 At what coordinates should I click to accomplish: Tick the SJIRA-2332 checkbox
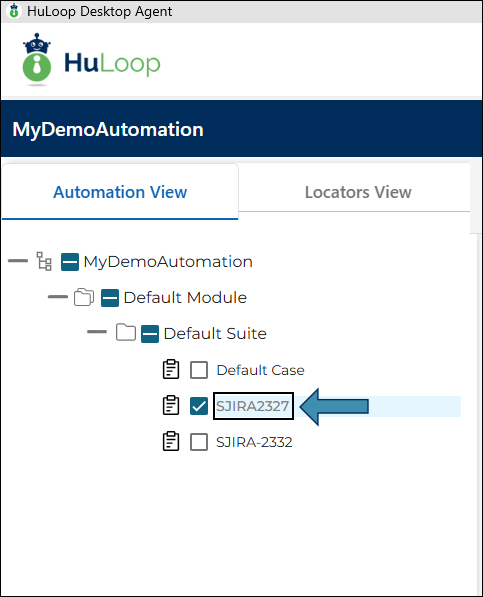tap(199, 442)
